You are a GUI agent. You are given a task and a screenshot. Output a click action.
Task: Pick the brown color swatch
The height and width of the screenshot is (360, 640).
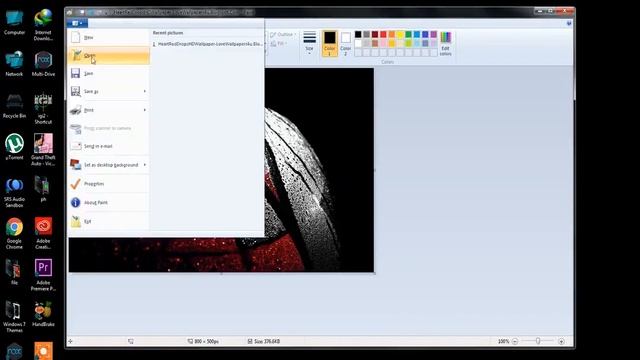point(375,43)
